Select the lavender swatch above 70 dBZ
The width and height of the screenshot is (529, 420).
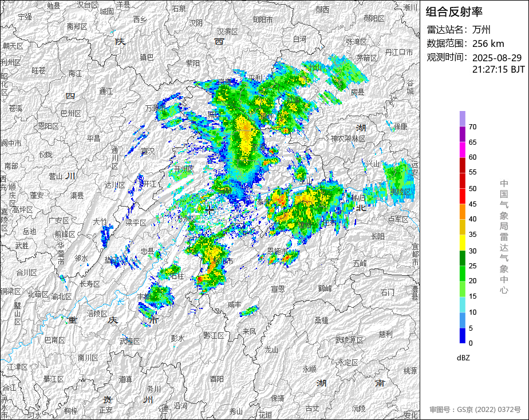462,118
